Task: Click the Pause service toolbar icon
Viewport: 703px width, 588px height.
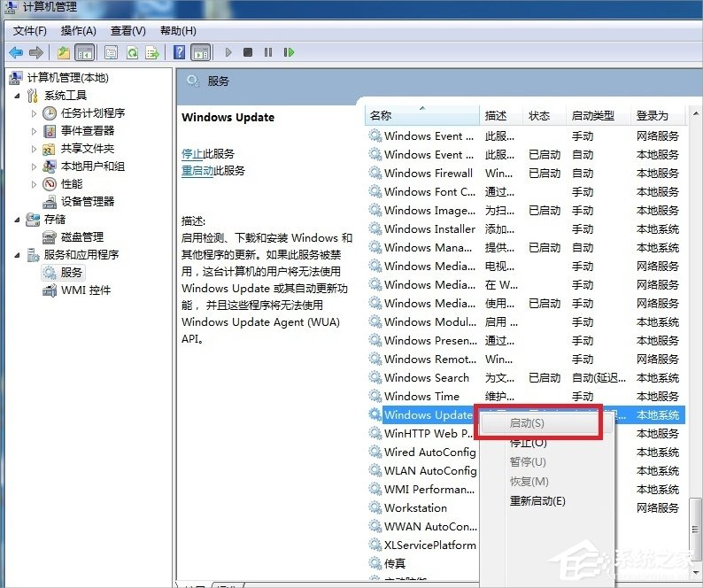Action: 268,52
